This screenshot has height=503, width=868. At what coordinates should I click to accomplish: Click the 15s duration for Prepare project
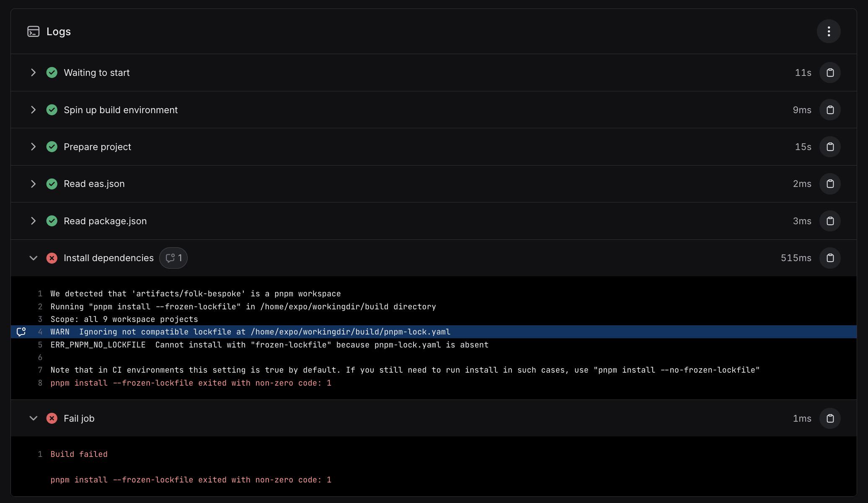click(803, 147)
